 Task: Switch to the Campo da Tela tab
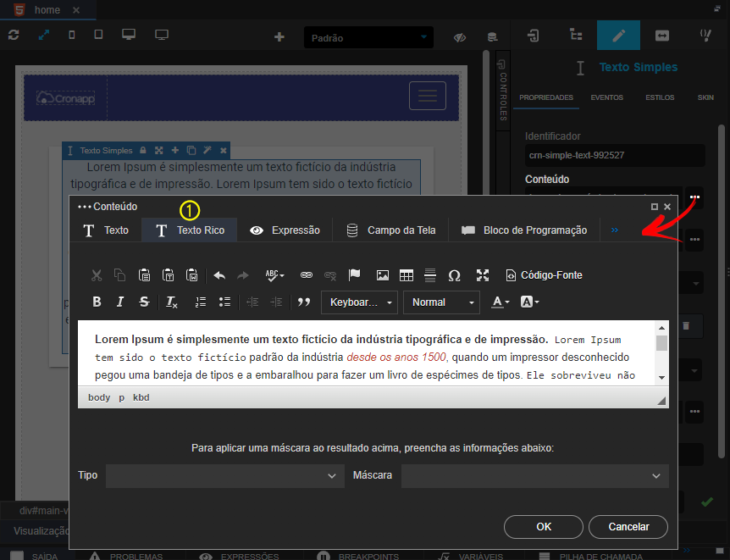click(391, 230)
